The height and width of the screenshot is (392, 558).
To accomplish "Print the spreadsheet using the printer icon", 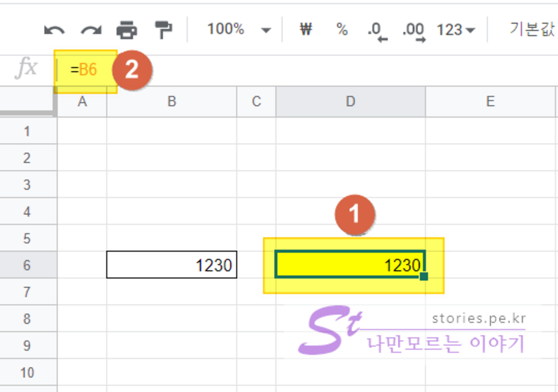I will click(127, 30).
